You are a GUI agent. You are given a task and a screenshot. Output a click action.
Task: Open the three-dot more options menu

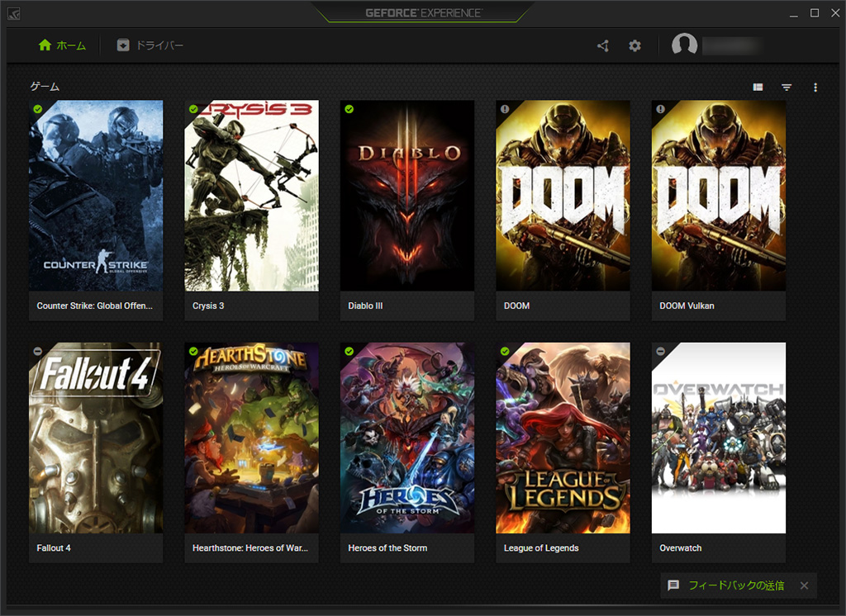pos(815,87)
